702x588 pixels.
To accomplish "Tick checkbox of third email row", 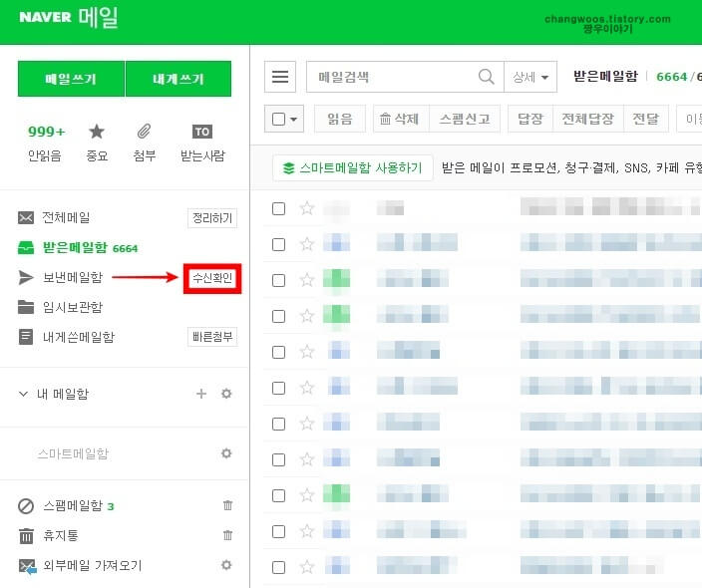I will coord(278,280).
